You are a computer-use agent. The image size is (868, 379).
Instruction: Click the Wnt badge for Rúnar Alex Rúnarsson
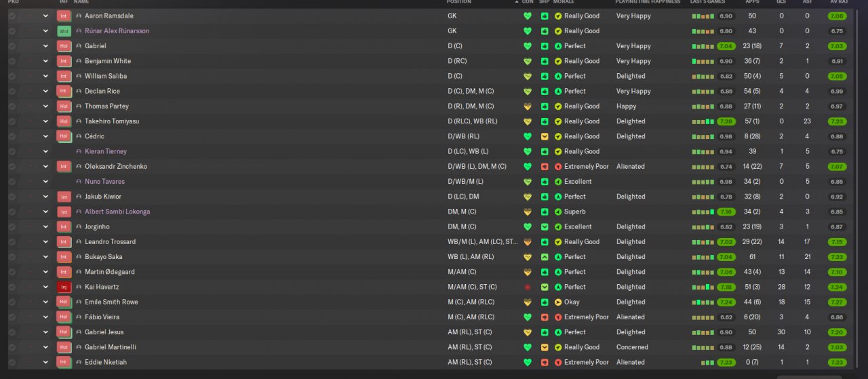pyautogui.click(x=64, y=31)
